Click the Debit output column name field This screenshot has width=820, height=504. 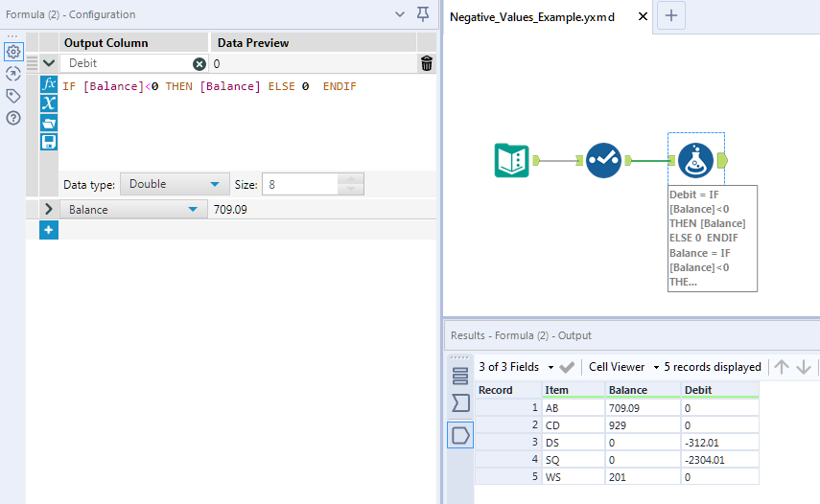coord(127,63)
